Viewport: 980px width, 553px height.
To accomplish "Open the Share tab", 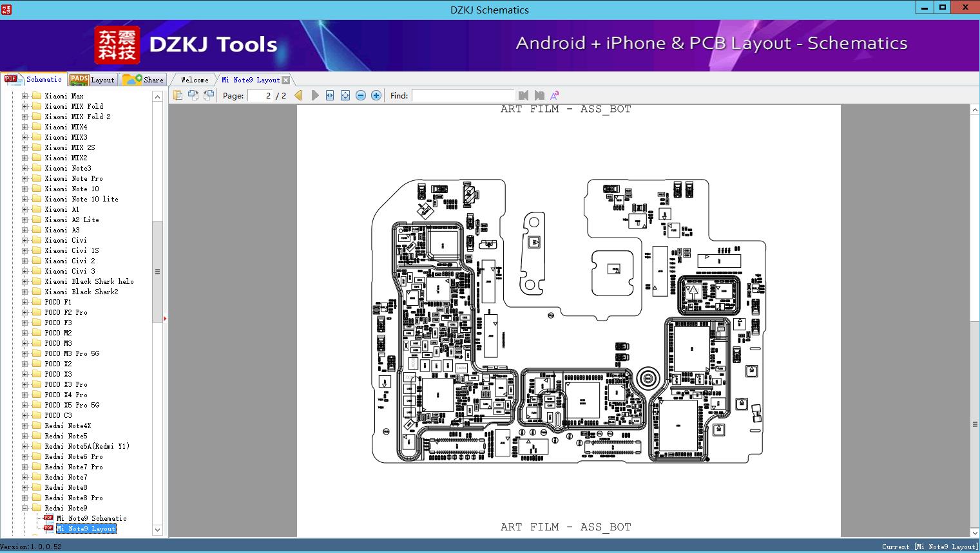I will click(x=143, y=79).
